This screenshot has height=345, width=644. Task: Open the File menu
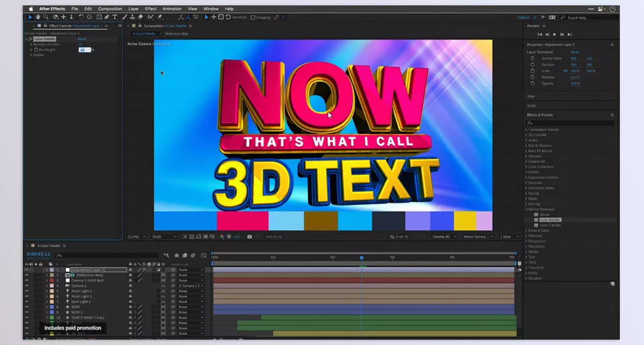(x=74, y=9)
